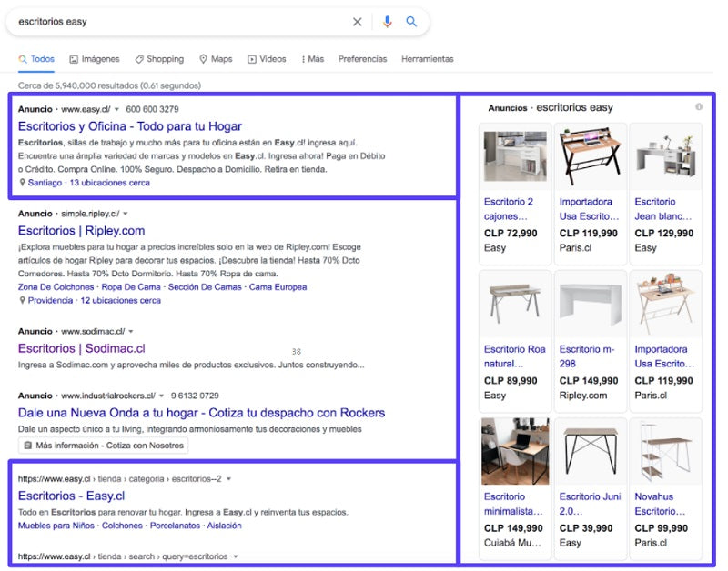Open the Shopping tab
Screen dimensions: 728x571
[x=159, y=59]
